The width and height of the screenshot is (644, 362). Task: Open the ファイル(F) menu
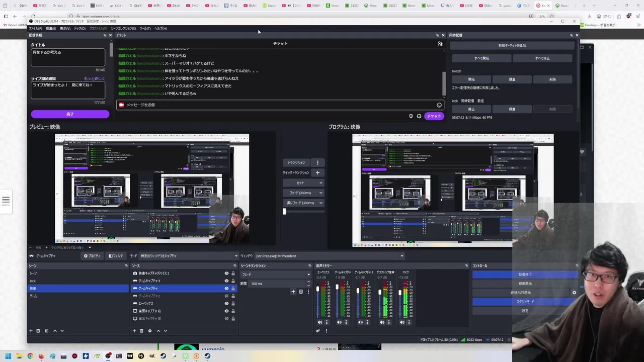[35, 29]
